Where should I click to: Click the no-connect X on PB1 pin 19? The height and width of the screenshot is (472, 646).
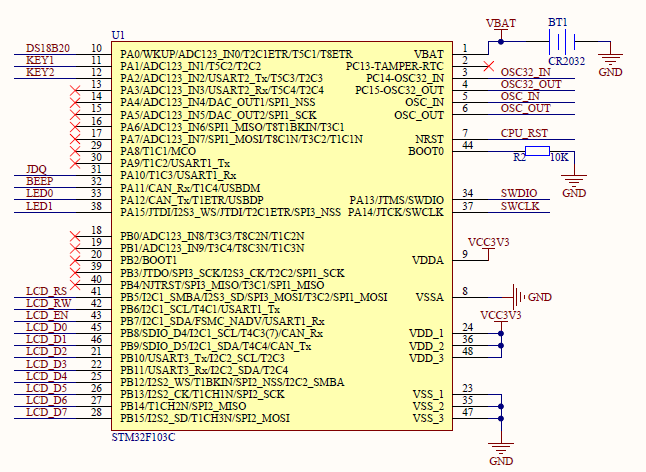pyautogui.click(x=75, y=248)
